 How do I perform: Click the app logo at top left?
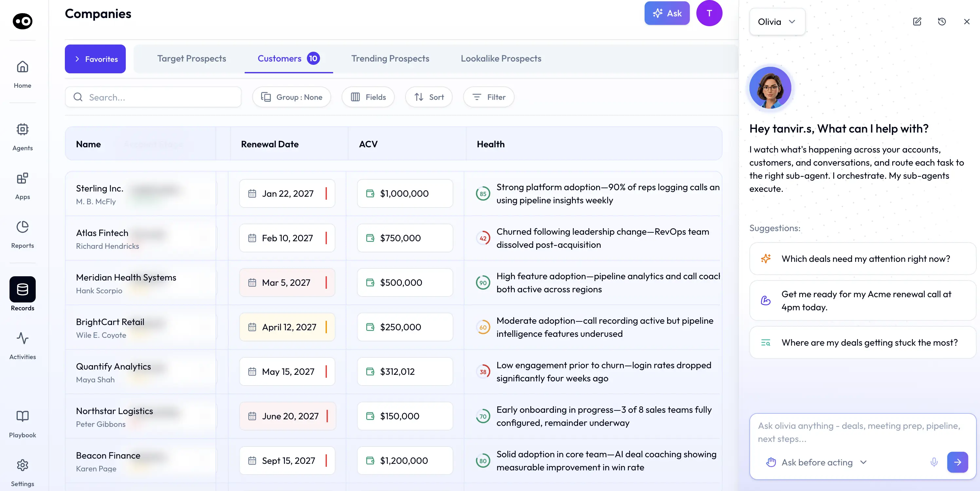point(23,21)
